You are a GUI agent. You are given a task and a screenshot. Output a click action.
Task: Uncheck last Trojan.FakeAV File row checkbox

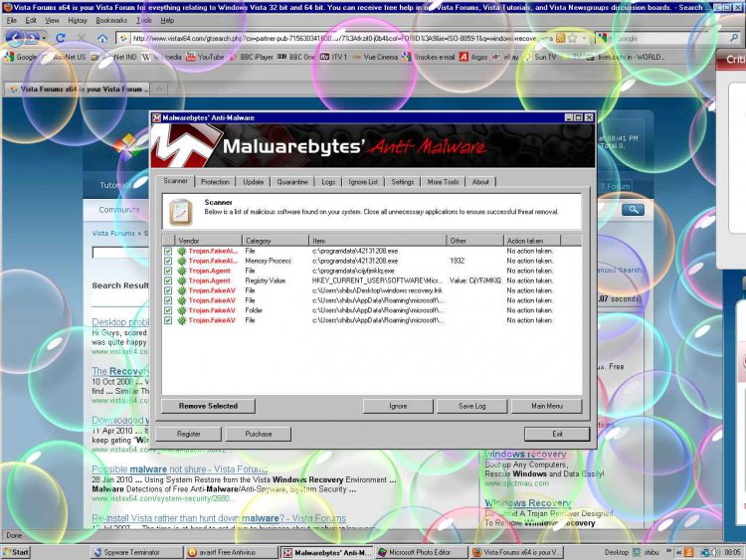coord(168,320)
